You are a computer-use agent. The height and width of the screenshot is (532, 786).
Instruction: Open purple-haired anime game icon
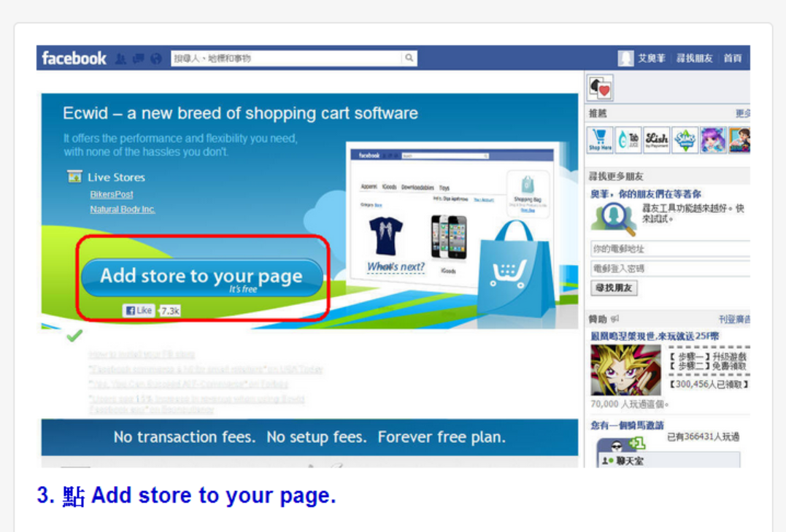pos(713,140)
